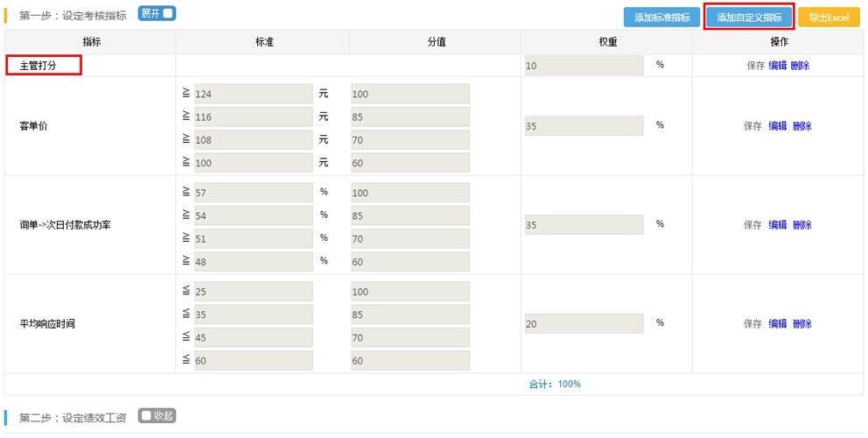Click the 操作 column header

(x=779, y=42)
